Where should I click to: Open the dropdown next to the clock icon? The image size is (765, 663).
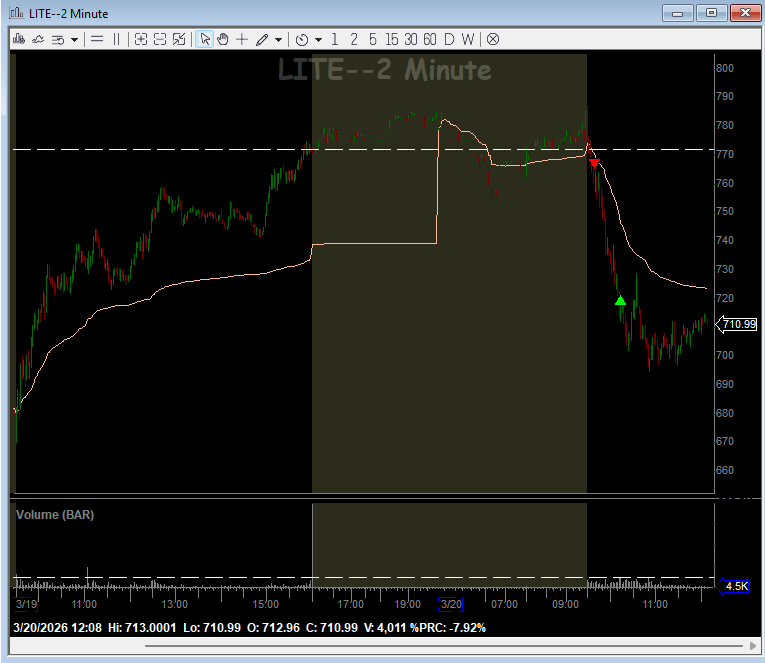pos(318,40)
